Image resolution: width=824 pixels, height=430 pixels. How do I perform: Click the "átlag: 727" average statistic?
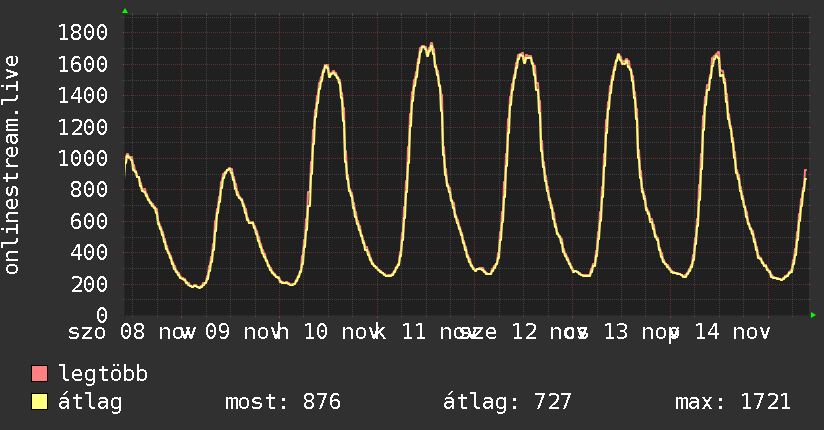(507, 402)
